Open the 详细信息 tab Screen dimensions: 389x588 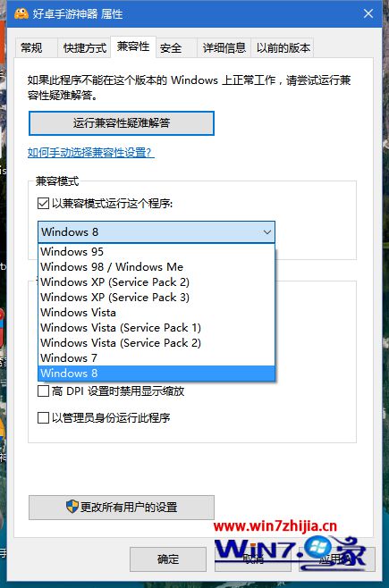[x=224, y=48]
